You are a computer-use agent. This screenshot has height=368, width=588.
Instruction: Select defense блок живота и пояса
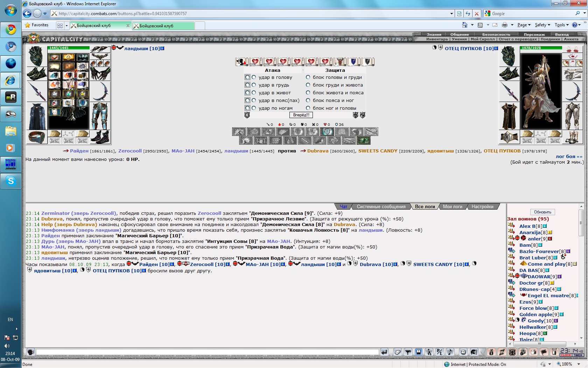pos(308,93)
